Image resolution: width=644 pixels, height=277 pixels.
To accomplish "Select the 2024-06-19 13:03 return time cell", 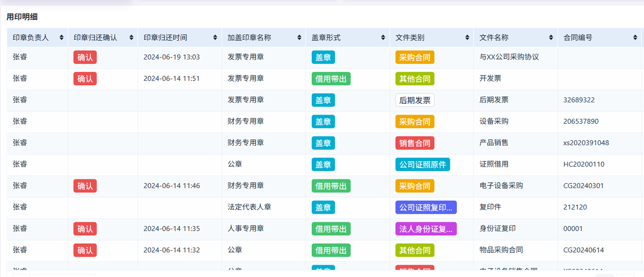I will (x=172, y=57).
